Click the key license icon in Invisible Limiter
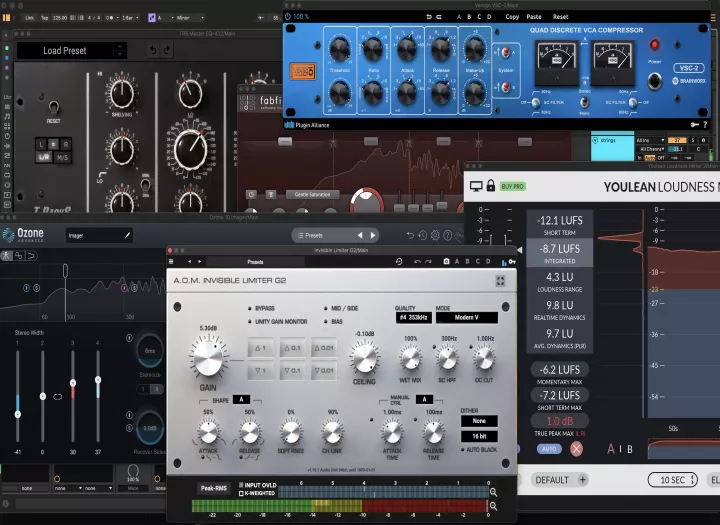Image resolution: width=720 pixels, height=525 pixels. coord(512,262)
